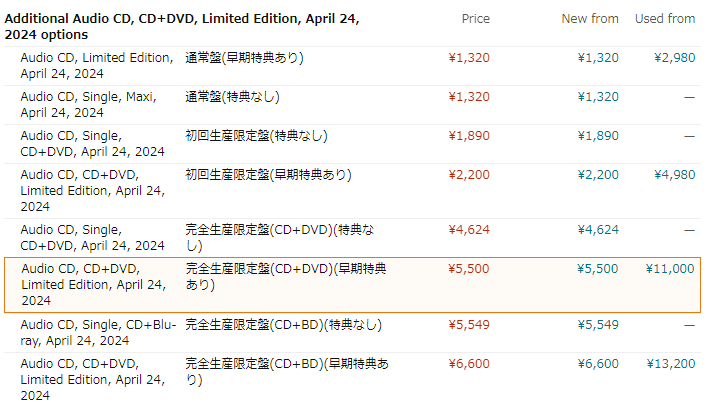The image size is (715, 410).
Task: Select the 初回生産限定盤(早期特典あり) edition
Action: 352,191
